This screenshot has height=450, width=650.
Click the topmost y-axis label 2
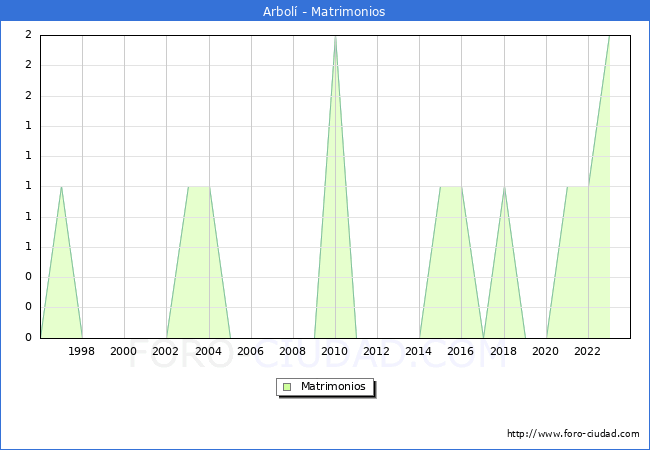(28, 35)
